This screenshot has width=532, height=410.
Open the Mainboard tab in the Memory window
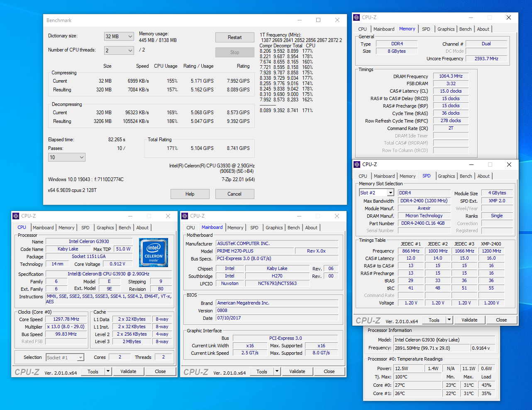[x=384, y=29]
